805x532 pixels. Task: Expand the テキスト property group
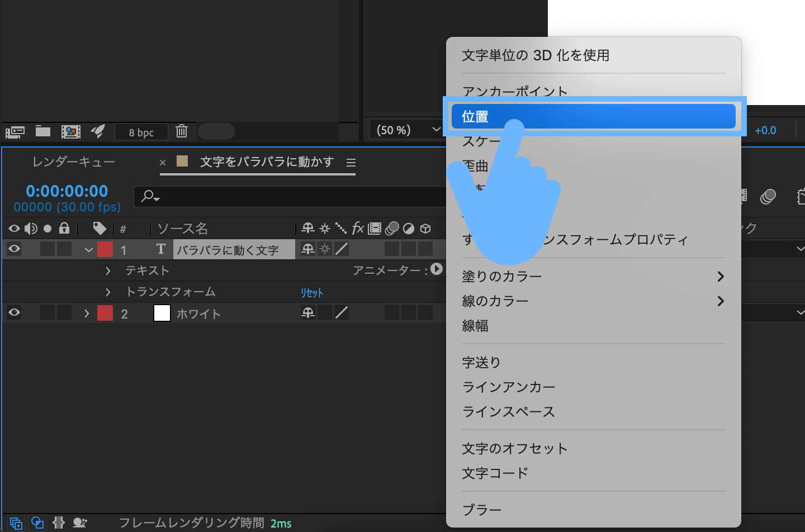click(x=108, y=271)
